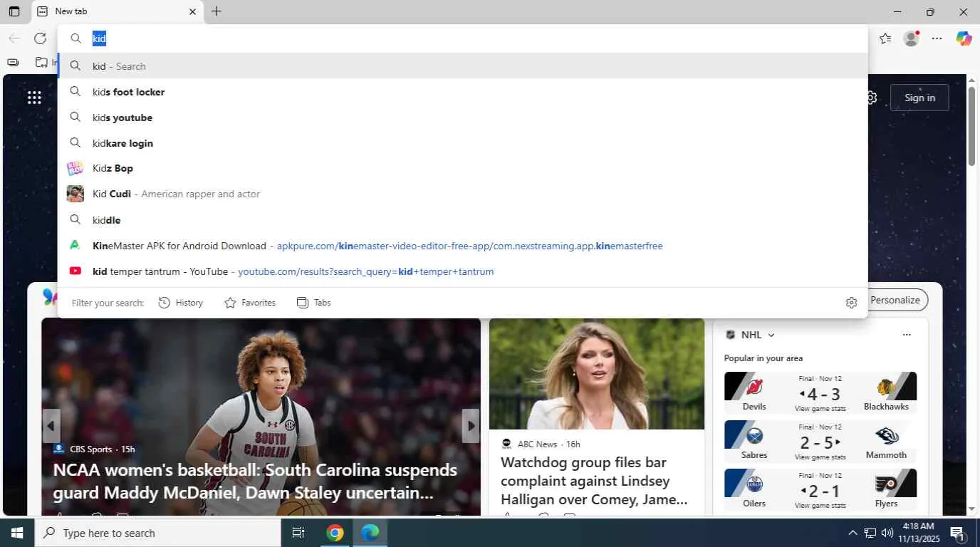The height and width of the screenshot is (547, 980).
Task: Click the Sabres team logo
Action: tap(754, 435)
